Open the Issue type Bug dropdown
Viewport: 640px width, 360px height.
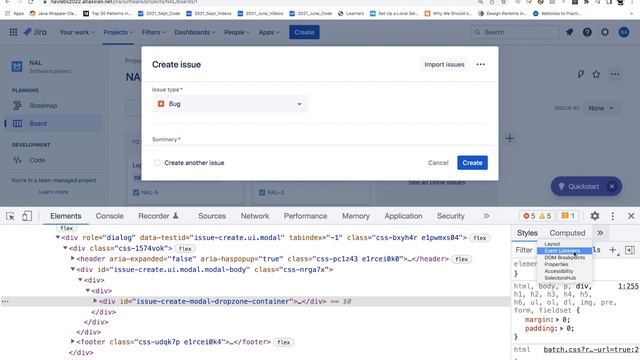230,104
